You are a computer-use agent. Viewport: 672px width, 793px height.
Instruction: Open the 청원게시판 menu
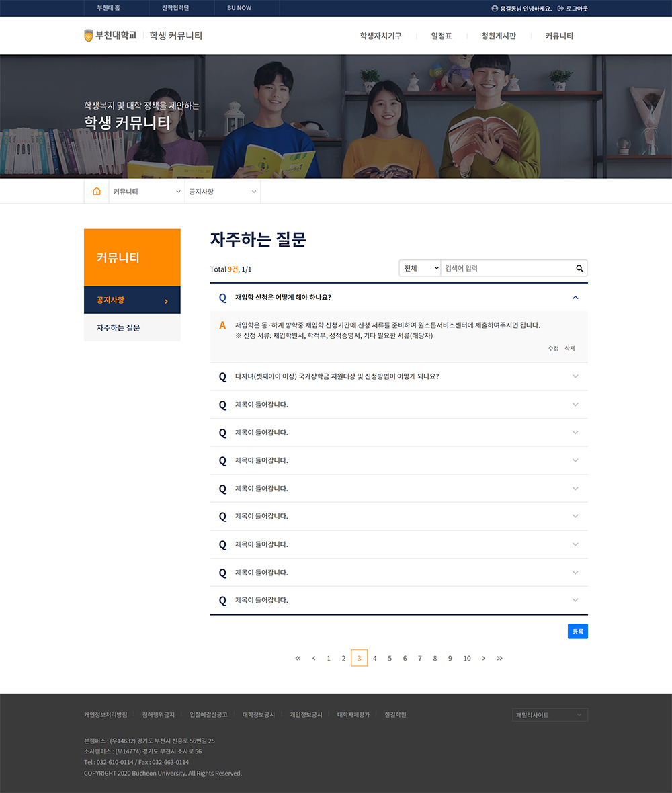click(x=499, y=36)
